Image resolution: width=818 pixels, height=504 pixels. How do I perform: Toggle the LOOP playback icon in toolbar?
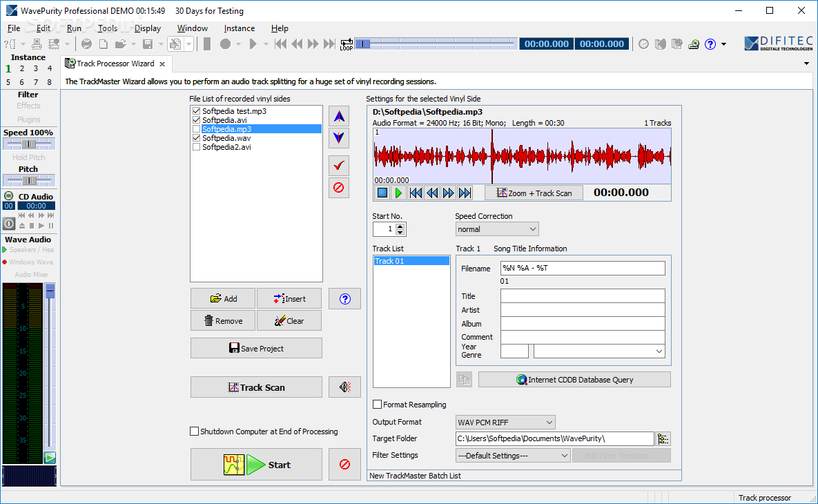[x=347, y=44]
